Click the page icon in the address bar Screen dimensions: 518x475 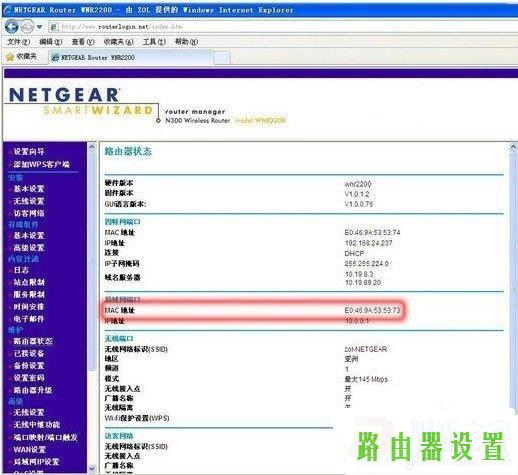(x=55, y=27)
